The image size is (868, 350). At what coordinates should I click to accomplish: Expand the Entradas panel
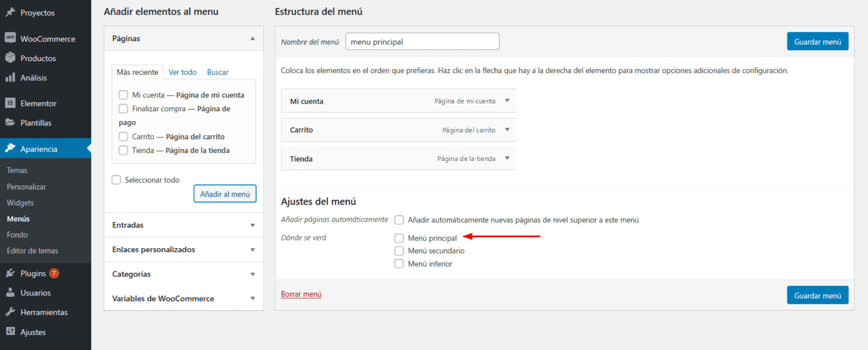(253, 225)
